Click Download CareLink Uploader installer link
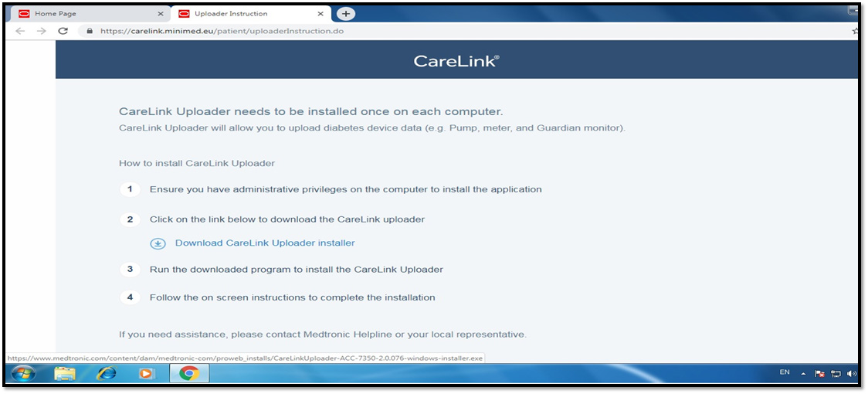The width and height of the screenshot is (868, 394). pyautogui.click(x=265, y=243)
